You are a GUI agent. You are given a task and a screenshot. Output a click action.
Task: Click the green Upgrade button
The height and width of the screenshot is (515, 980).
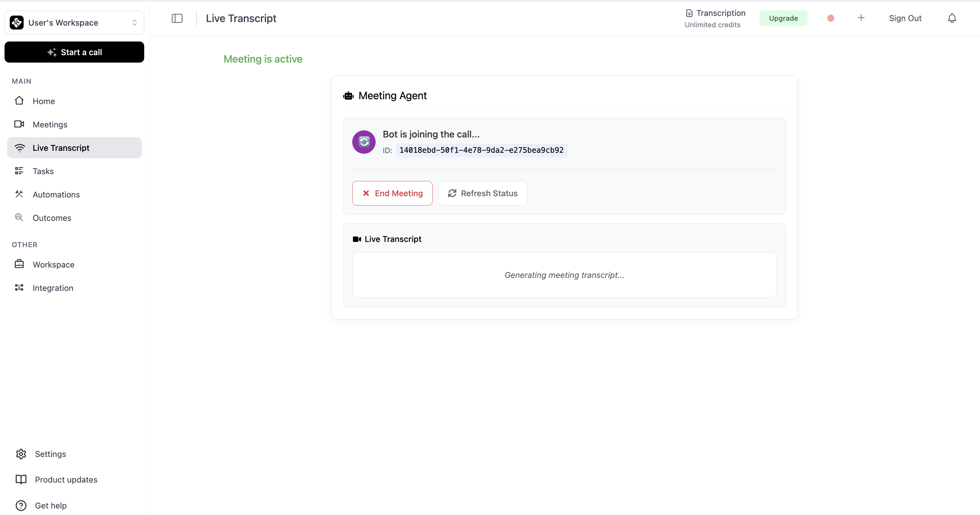(783, 18)
